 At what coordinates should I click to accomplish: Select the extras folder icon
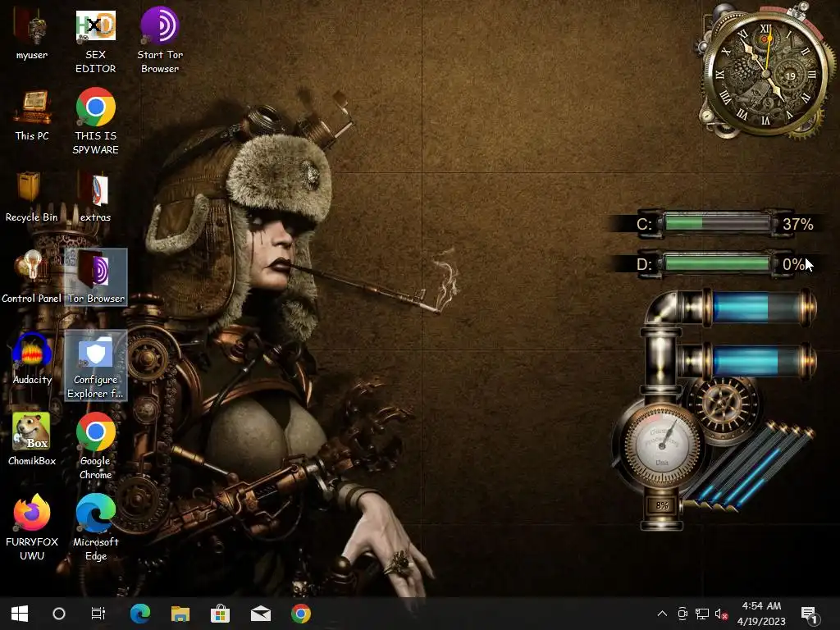pyautogui.click(x=95, y=197)
